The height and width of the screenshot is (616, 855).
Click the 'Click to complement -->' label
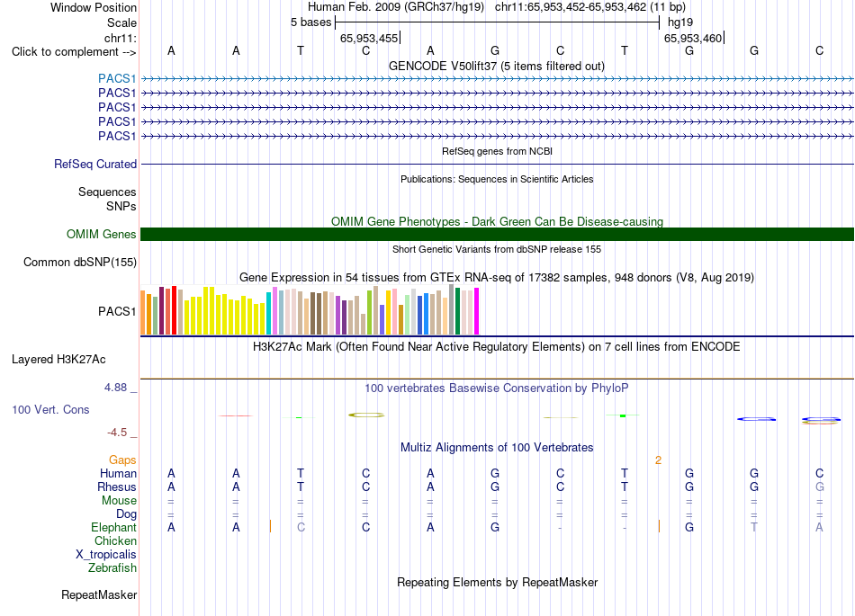tap(74, 52)
